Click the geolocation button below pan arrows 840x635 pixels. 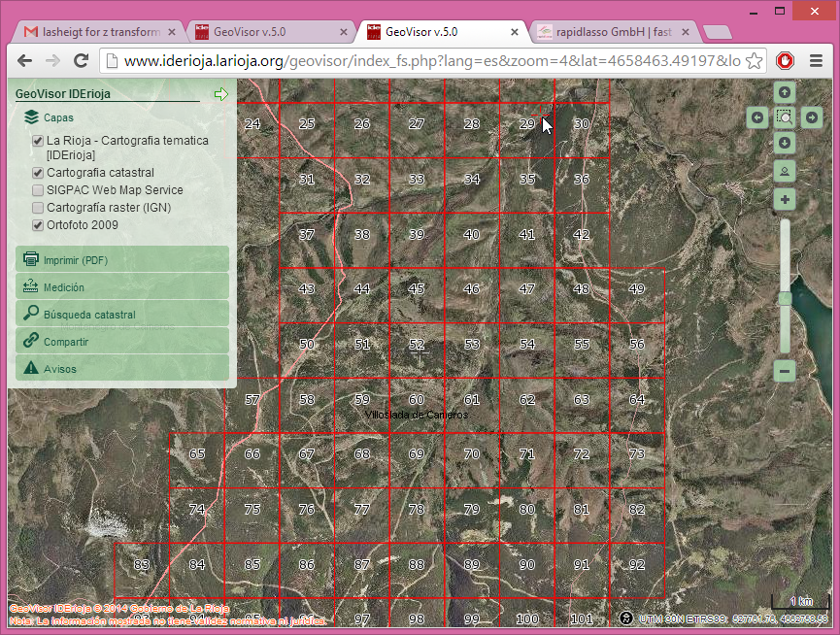[x=785, y=171]
